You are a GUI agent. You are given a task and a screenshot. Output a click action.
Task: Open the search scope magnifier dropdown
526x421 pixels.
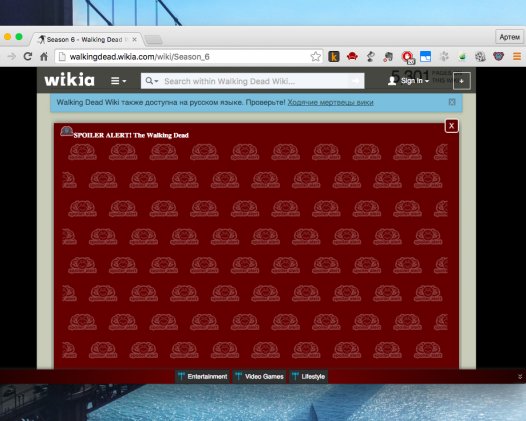click(152, 81)
